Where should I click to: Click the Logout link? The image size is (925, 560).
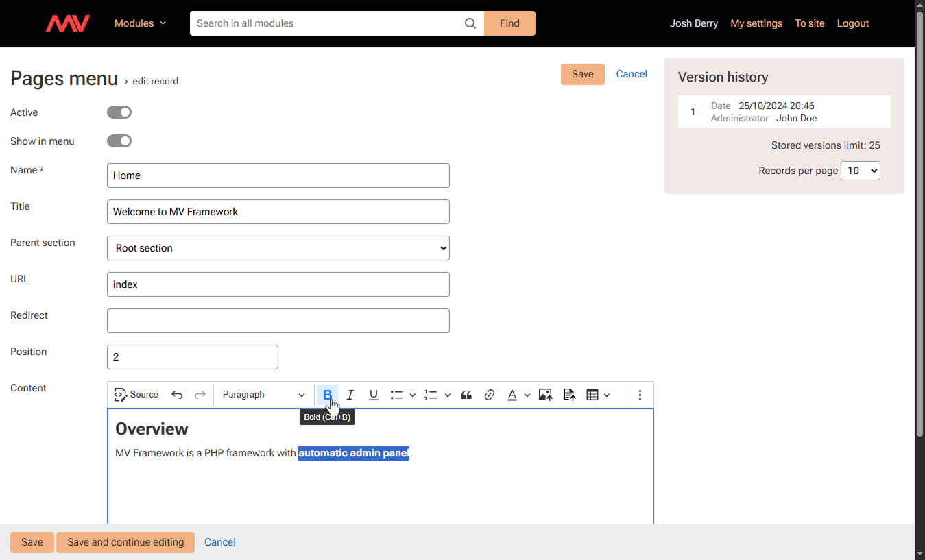[852, 23]
